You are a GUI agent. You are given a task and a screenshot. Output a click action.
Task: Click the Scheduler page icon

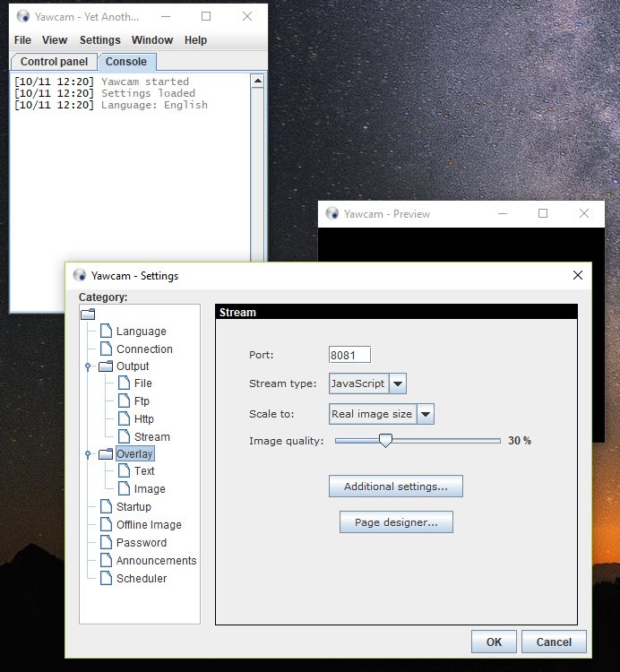106,578
